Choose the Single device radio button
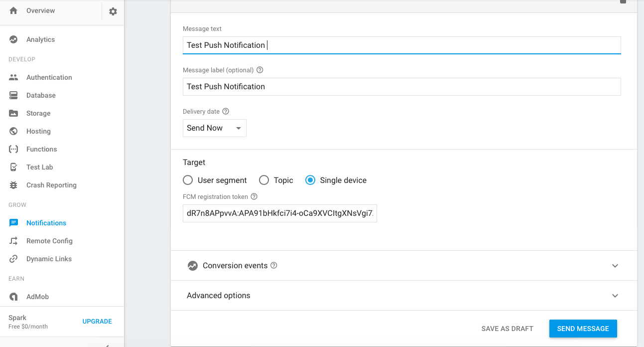644x347 pixels. coord(310,180)
